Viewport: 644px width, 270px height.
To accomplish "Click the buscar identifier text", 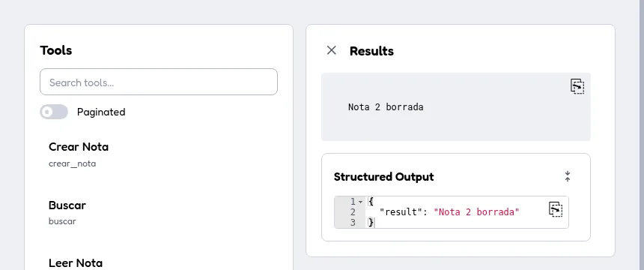I will coord(62,221).
